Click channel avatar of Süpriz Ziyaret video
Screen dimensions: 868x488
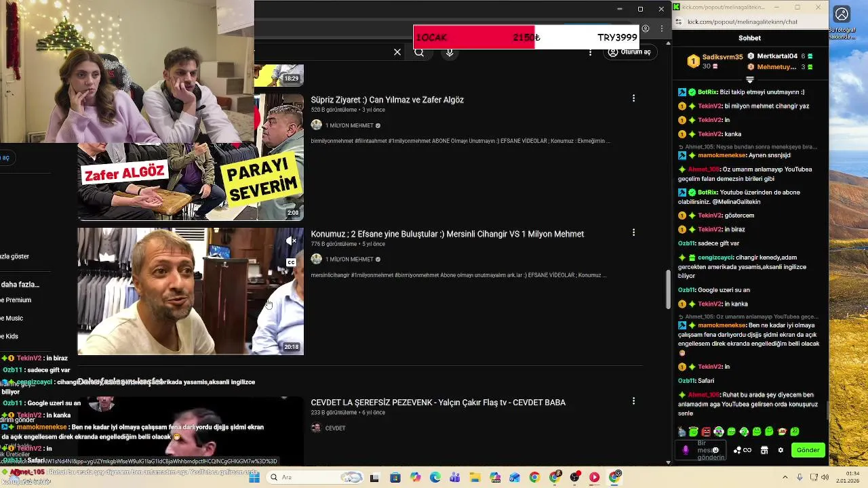point(316,125)
